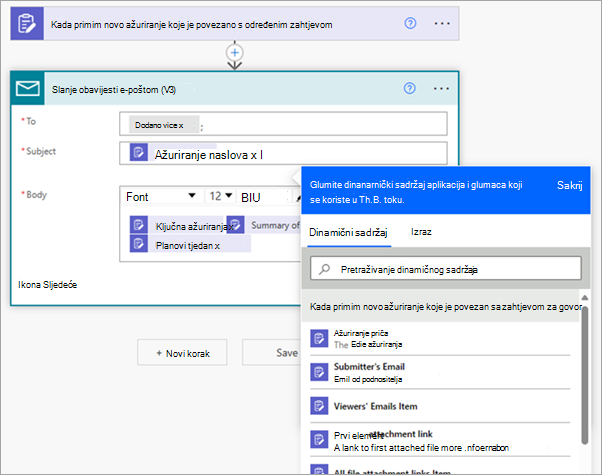Choose "Submitter's Email" dynamic content
602x475 pixels.
pos(440,372)
